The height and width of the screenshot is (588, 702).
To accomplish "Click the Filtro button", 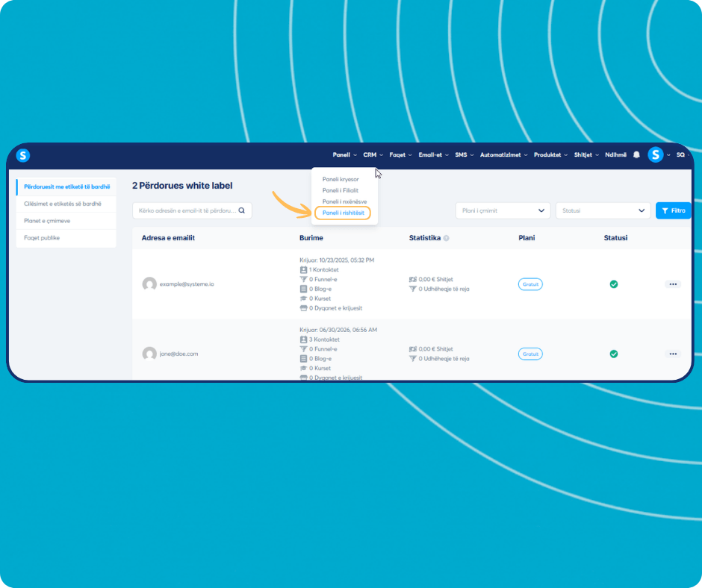I will pos(674,210).
